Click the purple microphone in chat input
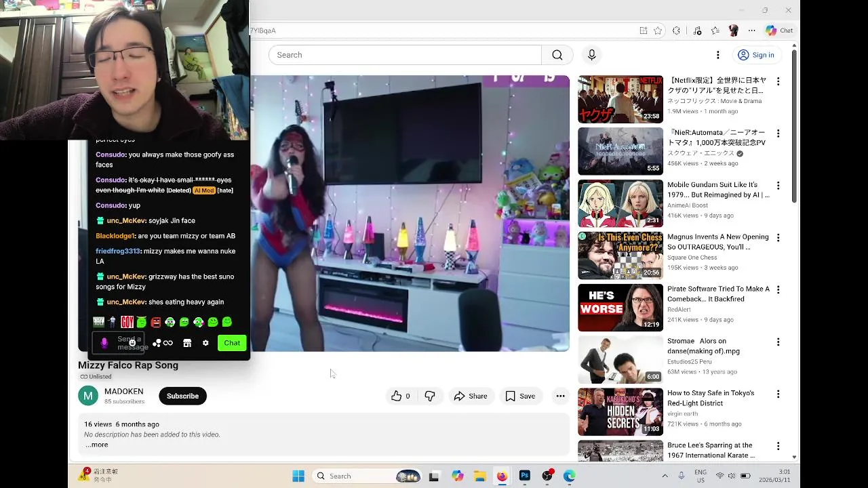The width and height of the screenshot is (868, 488). tap(104, 343)
